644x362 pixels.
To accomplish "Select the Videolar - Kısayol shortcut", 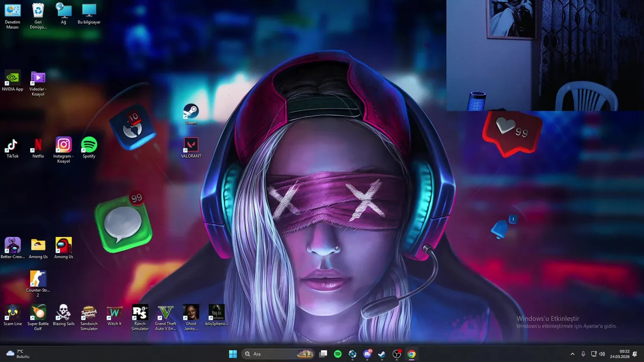I will click(x=38, y=83).
